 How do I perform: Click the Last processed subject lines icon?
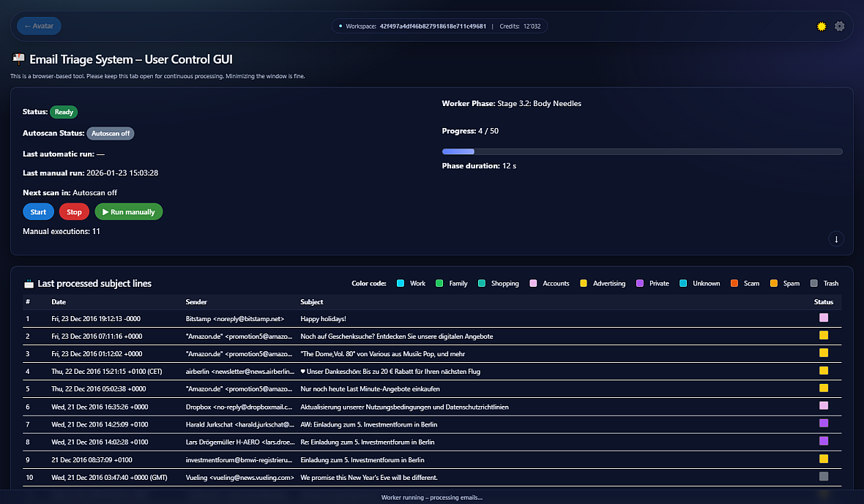[x=29, y=284]
